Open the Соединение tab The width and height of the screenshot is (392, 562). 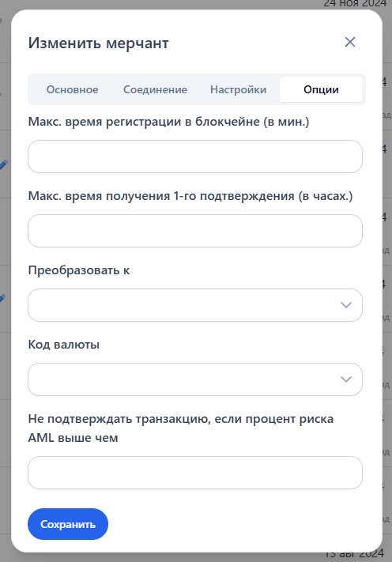click(x=155, y=89)
